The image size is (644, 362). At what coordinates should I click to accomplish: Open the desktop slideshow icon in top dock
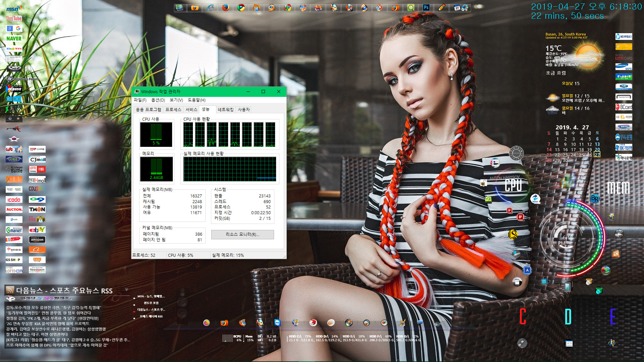tap(179, 8)
